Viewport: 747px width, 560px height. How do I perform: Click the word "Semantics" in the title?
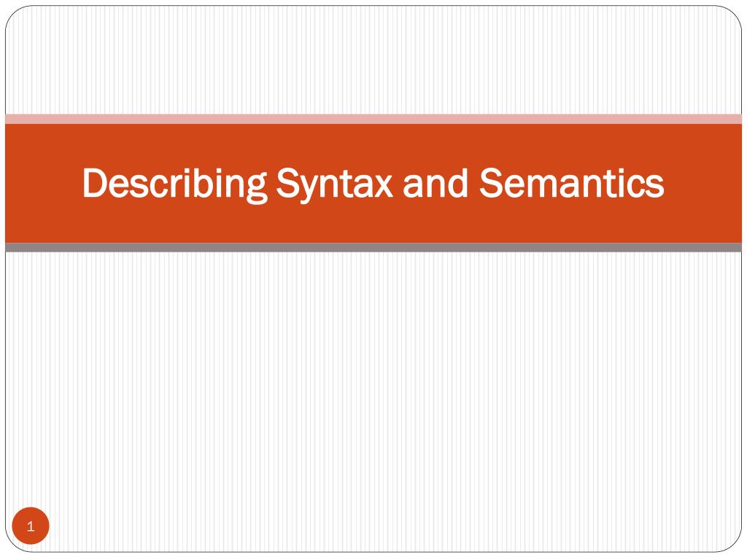click(571, 183)
